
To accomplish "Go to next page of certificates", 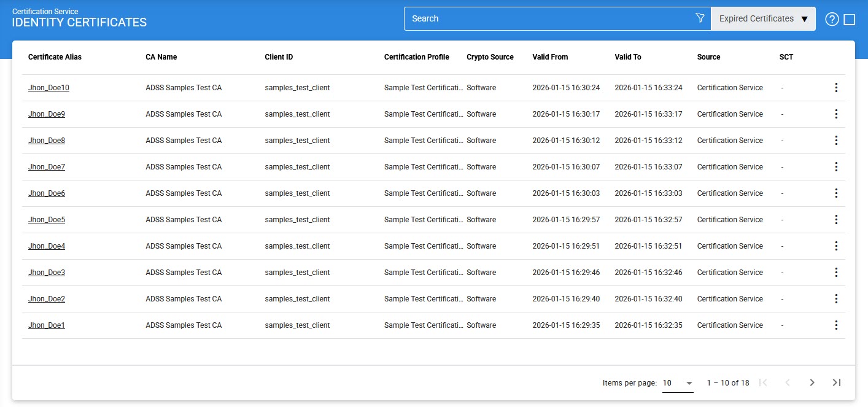I will click(x=812, y=382).
